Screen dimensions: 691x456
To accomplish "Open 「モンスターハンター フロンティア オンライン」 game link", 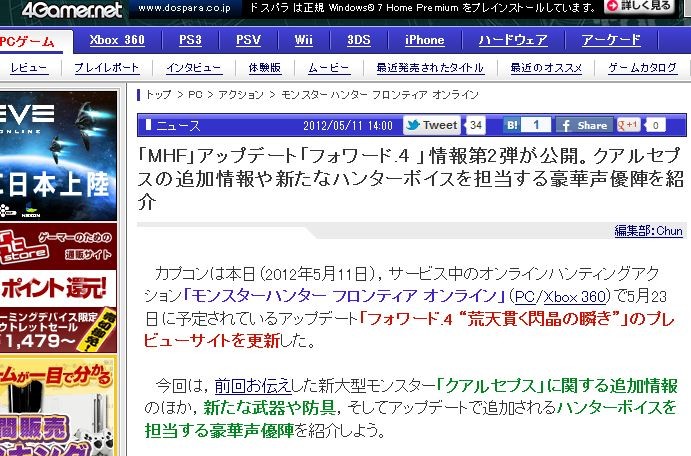I will coord(344,296).
